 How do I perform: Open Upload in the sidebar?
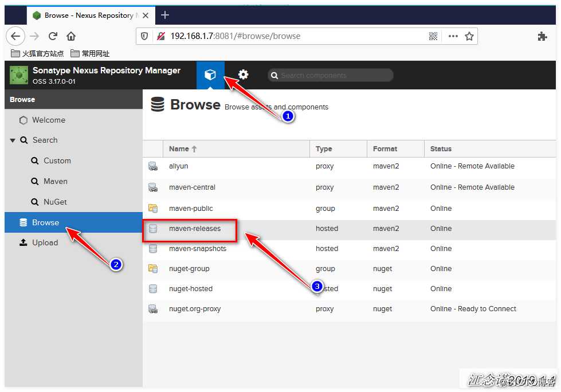click(x=45, y=243)
